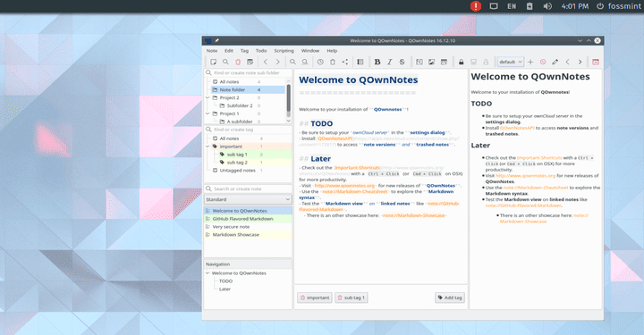Click the note subfolder list scrollbar
This screenshot has width=644, height=335.
click(x=288, y=97)
